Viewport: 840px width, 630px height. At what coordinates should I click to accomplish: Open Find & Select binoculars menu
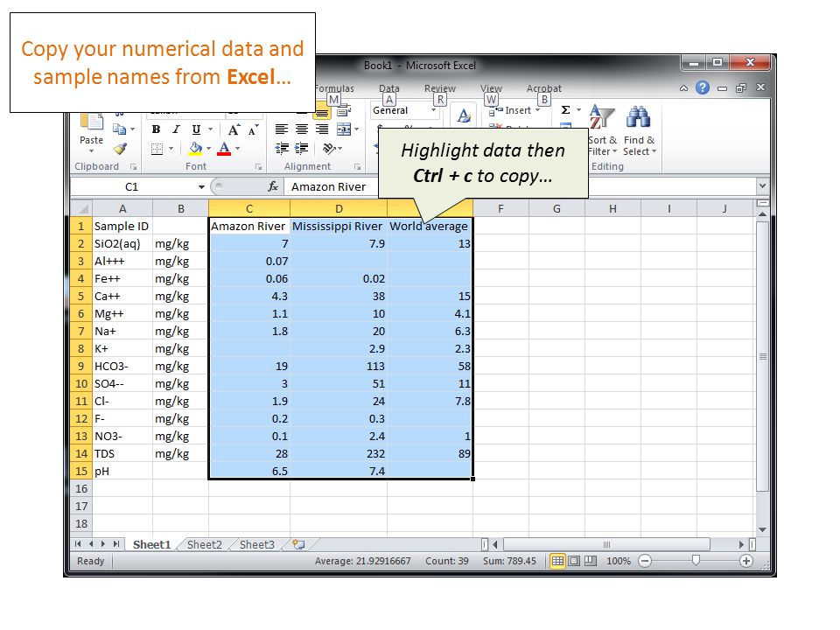639,132
